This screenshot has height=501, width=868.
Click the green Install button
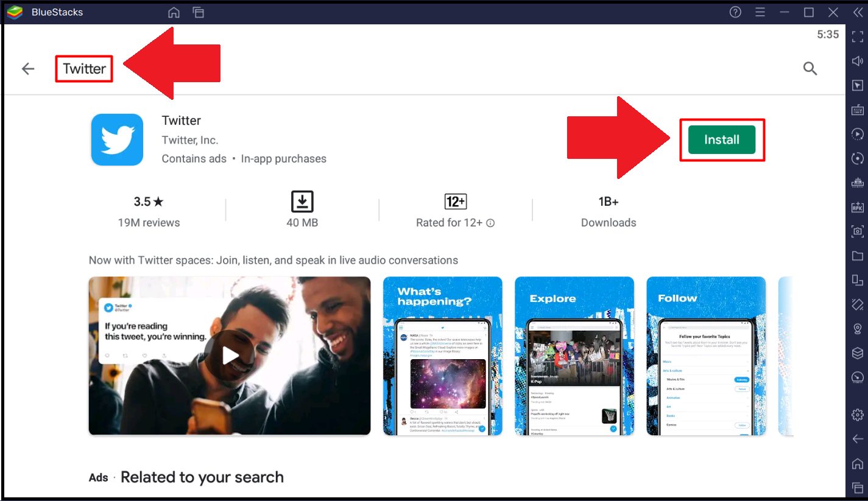722,139
